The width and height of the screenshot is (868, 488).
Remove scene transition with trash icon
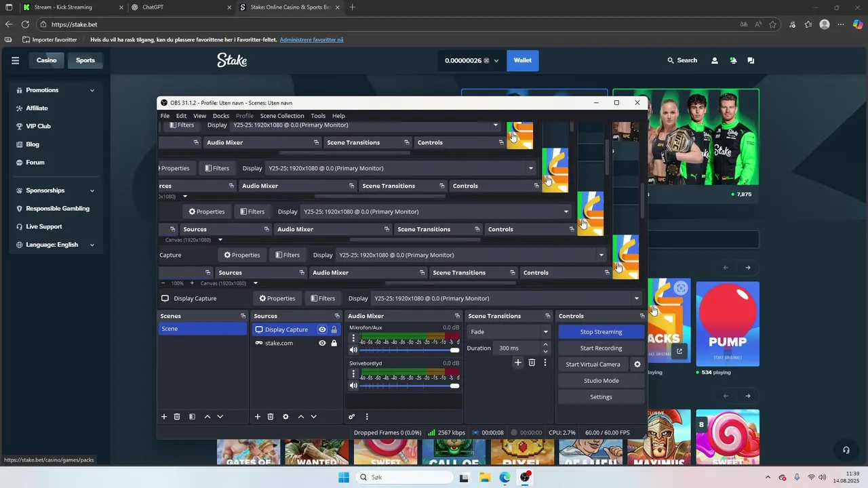pos(532,363)
